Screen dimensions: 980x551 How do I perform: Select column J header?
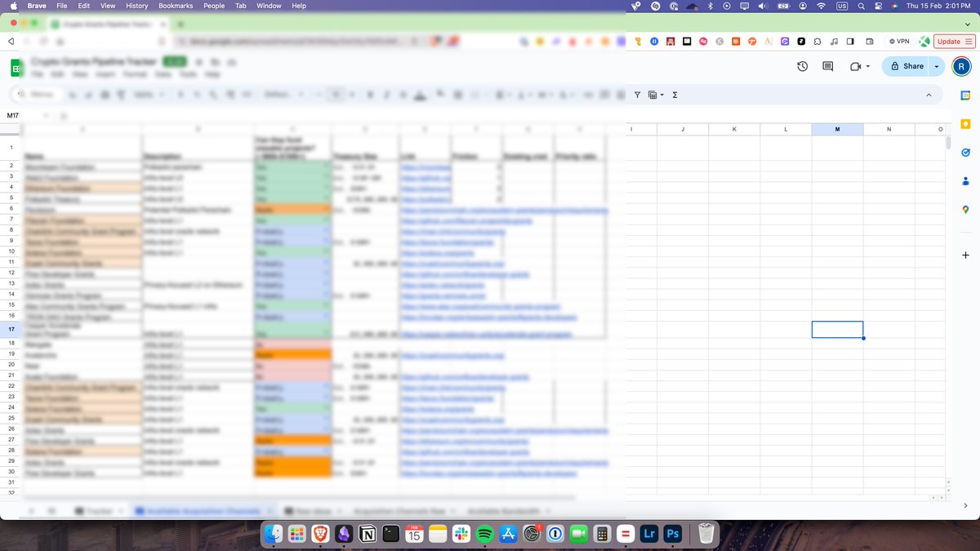click(x=683, y=129)
